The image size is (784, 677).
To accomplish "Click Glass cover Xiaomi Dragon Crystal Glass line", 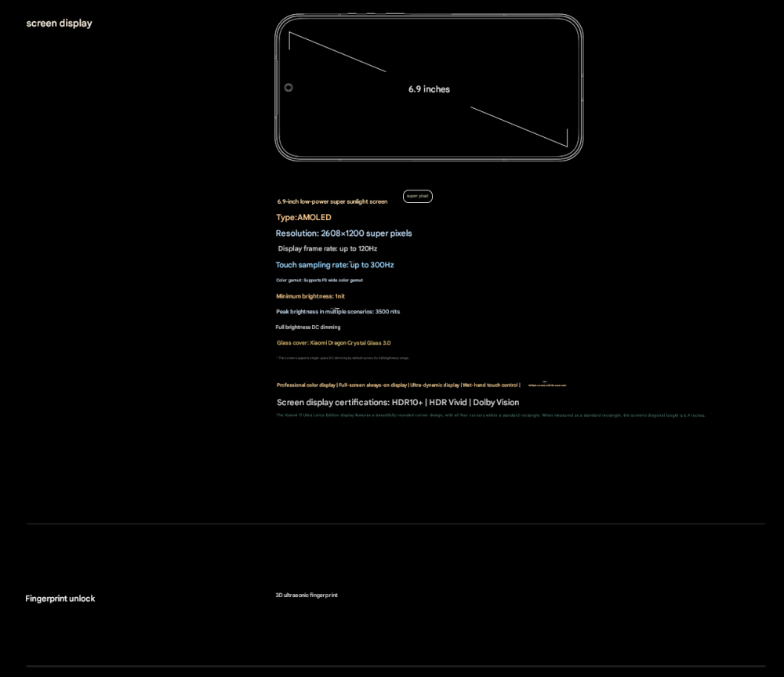I will pyautogui.click(x=333, y=342).
